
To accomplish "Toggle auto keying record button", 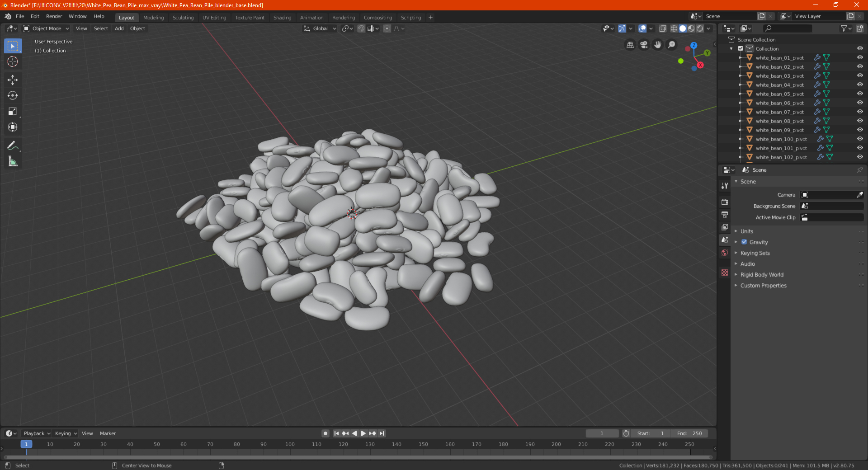I will [325, 433].
